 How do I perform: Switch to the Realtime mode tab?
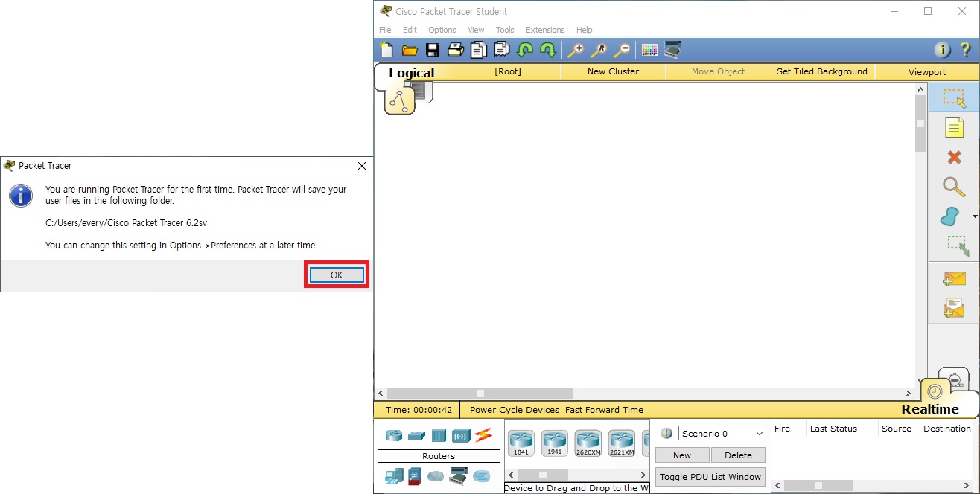[x=930, y=409]
